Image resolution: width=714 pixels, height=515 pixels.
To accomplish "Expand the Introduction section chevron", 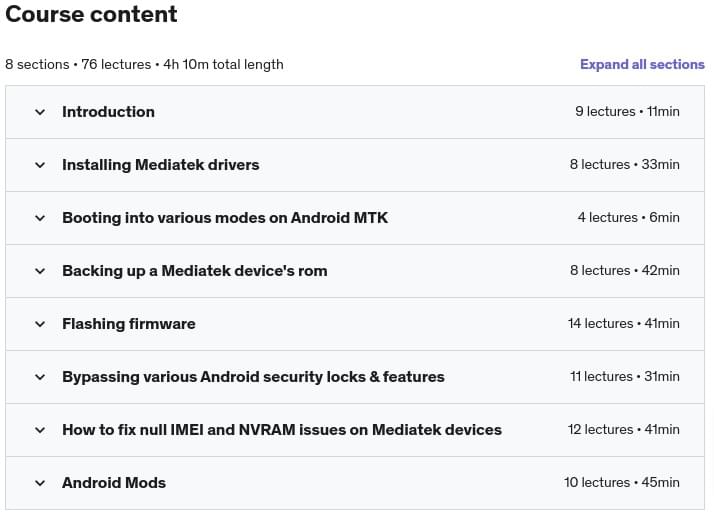I will [x=40, y=112].
